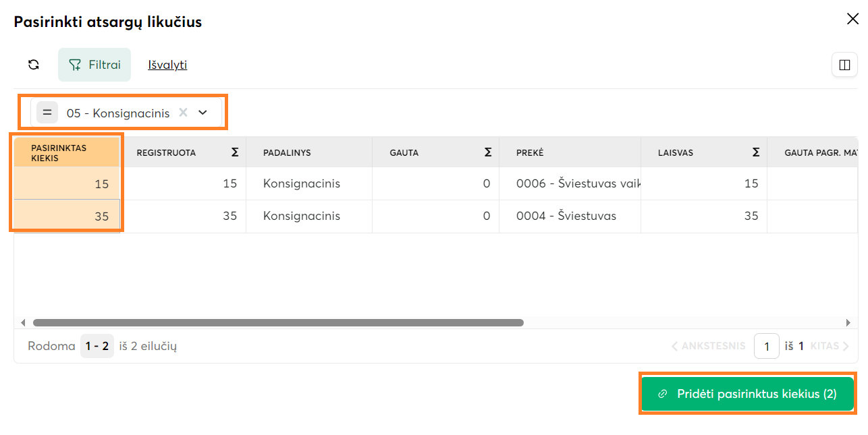Image resolution: width=868 pixels, height=435 pixels.
Task: Click the sigma icon in Registruota column
Action: [x=235, y=152]
